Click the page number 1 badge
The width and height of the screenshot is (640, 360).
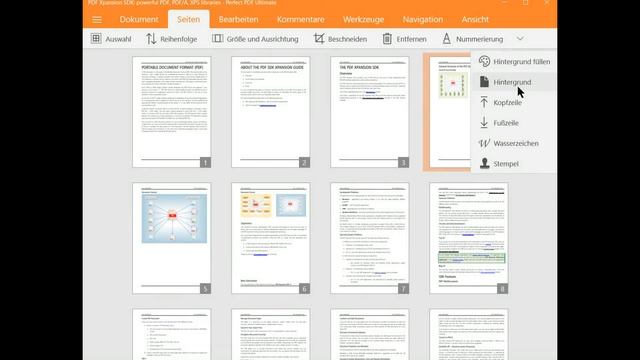coord(205,162)
